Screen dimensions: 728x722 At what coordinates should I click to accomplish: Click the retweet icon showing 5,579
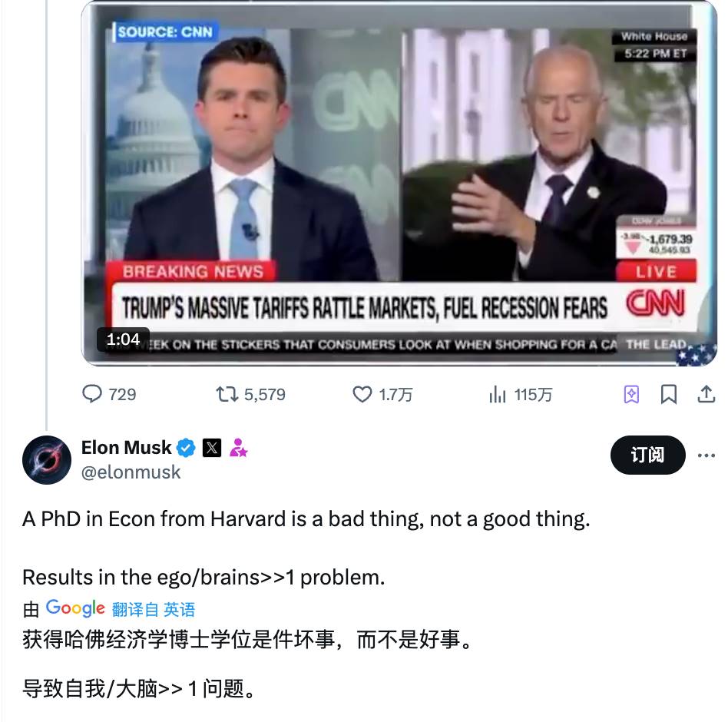(227, 394)
